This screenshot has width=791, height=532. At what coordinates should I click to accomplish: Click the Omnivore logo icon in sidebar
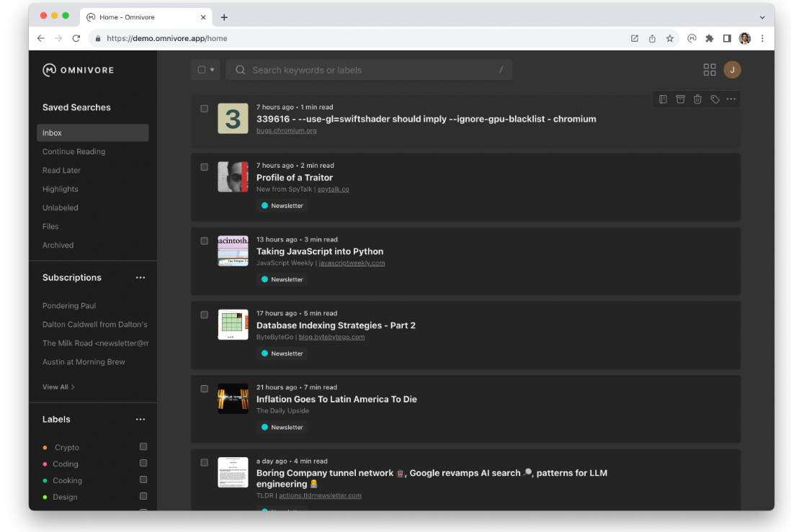(x=49, y=70)
